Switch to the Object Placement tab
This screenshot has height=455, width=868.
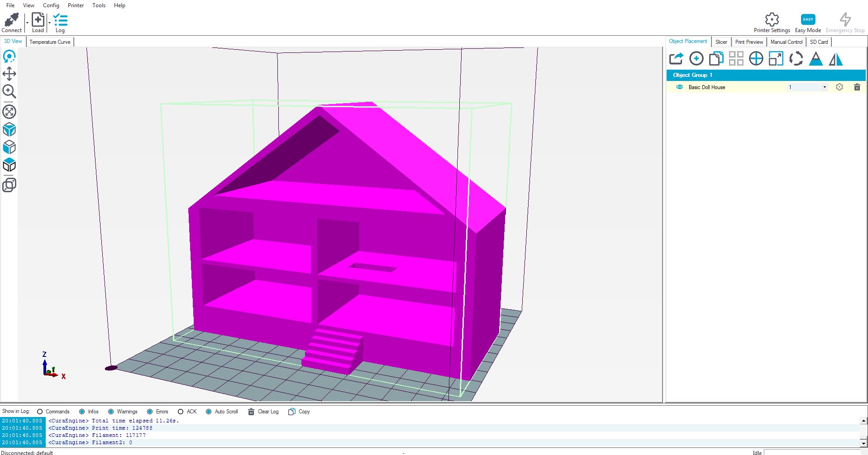tap(688, 41)
